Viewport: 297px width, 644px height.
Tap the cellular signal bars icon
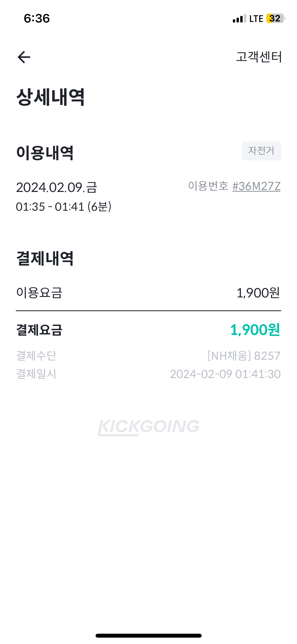point(239,19)
